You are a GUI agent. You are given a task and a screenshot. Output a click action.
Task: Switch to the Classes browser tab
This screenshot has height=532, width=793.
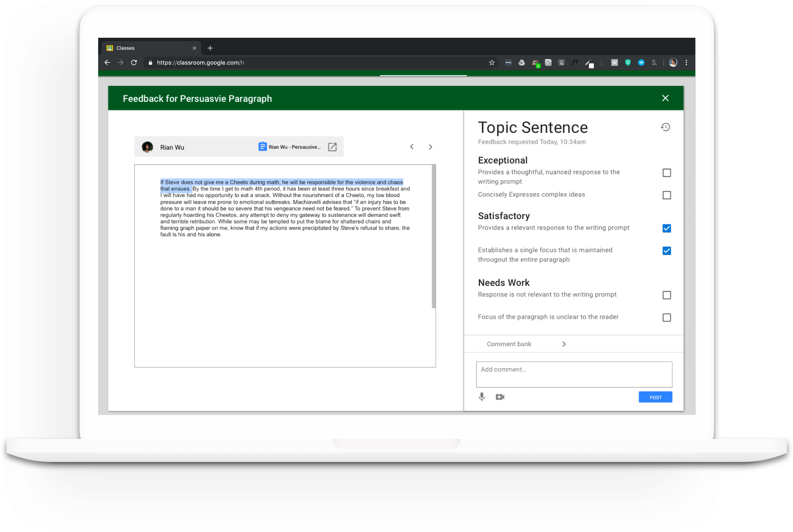coord(136,48)
